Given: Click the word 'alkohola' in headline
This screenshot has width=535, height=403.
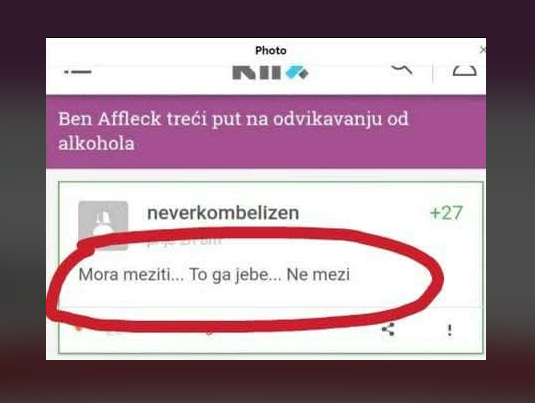Looking at the screenshot, I should tap(96, 143).
